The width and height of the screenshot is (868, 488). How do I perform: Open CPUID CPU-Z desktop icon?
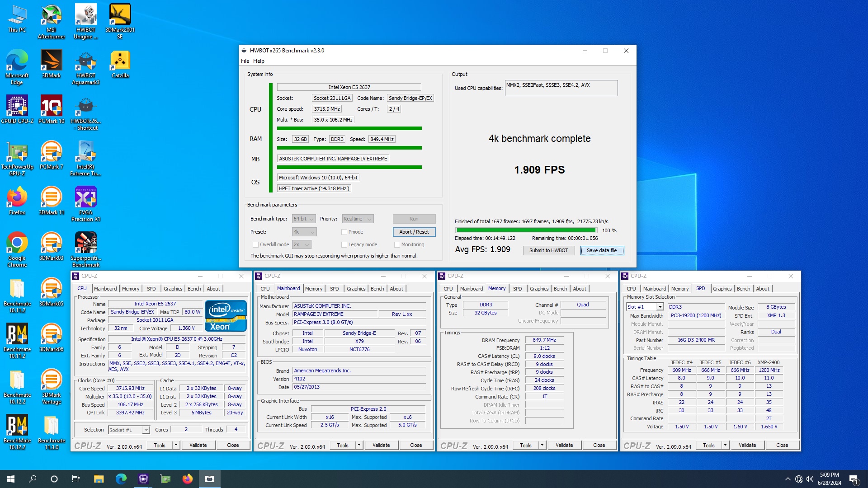click(17, 109)
